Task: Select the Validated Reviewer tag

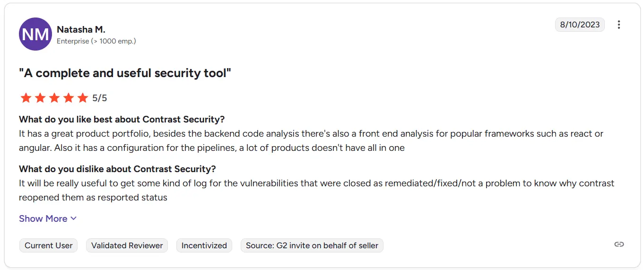Action: [x=127, y=245]
